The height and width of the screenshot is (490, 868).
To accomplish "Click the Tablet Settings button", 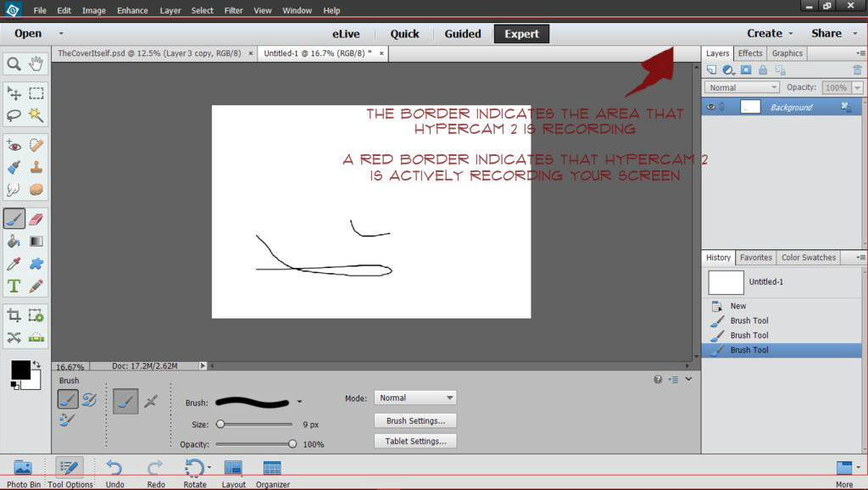I will click(415, 442).
